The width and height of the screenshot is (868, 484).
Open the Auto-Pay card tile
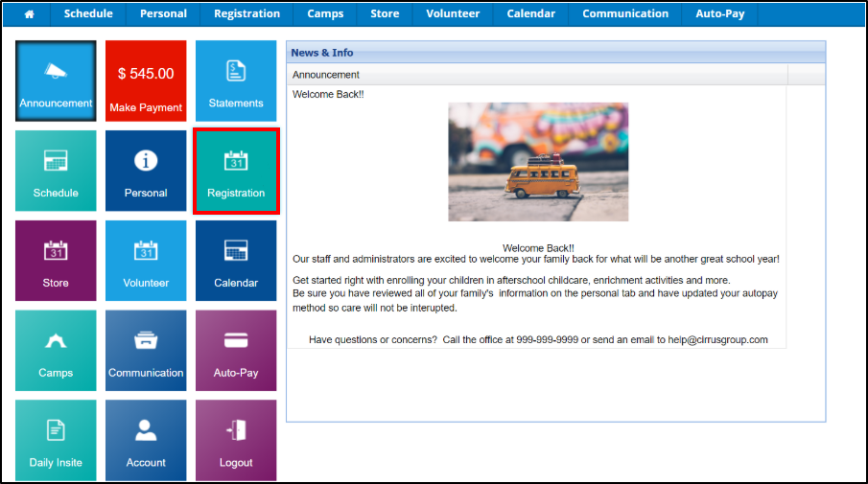click(236, 350)
